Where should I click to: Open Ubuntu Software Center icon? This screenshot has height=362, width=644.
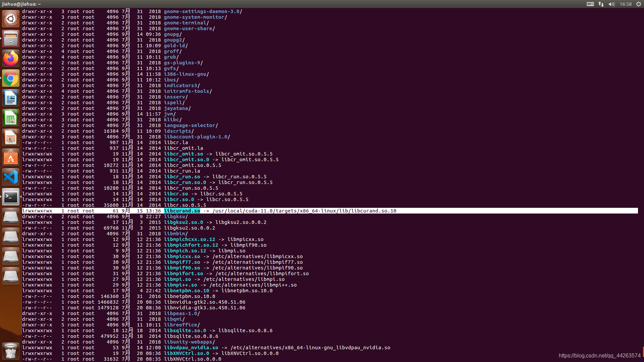pos(11,158)
